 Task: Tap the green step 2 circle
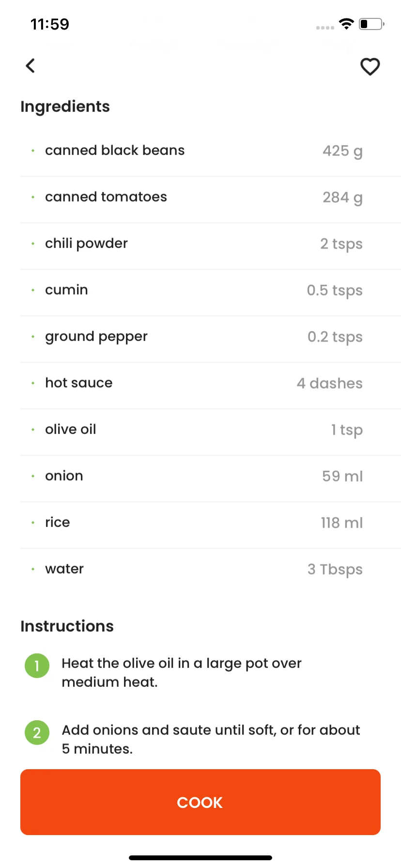point(37,732)
